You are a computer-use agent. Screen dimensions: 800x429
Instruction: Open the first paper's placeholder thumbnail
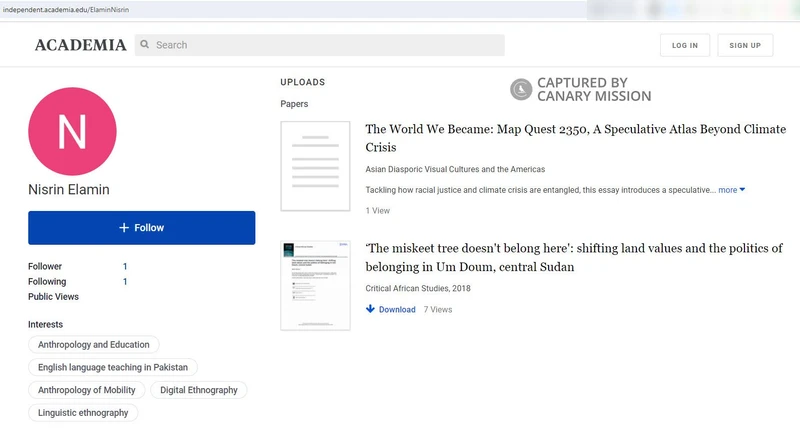[315, 166]
